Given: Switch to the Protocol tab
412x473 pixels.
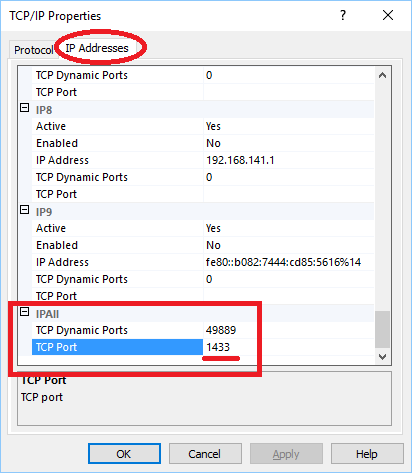Looking at the screenshot, I should pos(33,50).
